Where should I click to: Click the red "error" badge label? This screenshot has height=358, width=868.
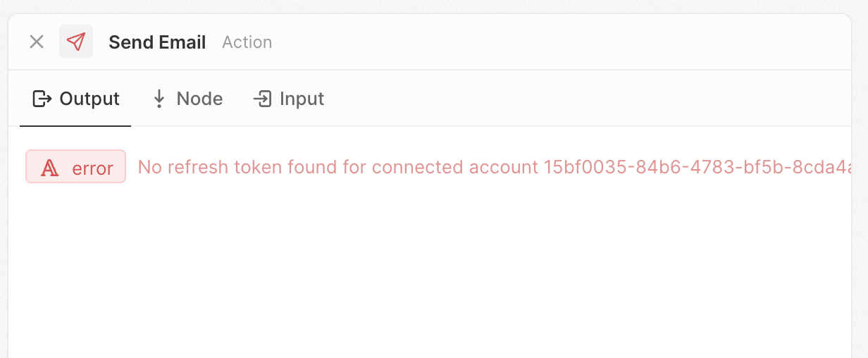(x=75, y=167)
